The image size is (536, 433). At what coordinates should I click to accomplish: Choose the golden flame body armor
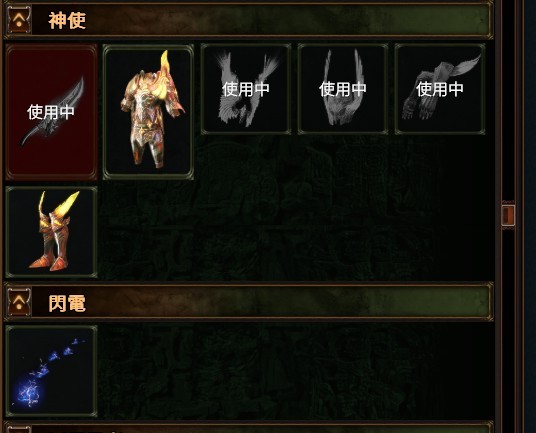click(x=148, y=112)
